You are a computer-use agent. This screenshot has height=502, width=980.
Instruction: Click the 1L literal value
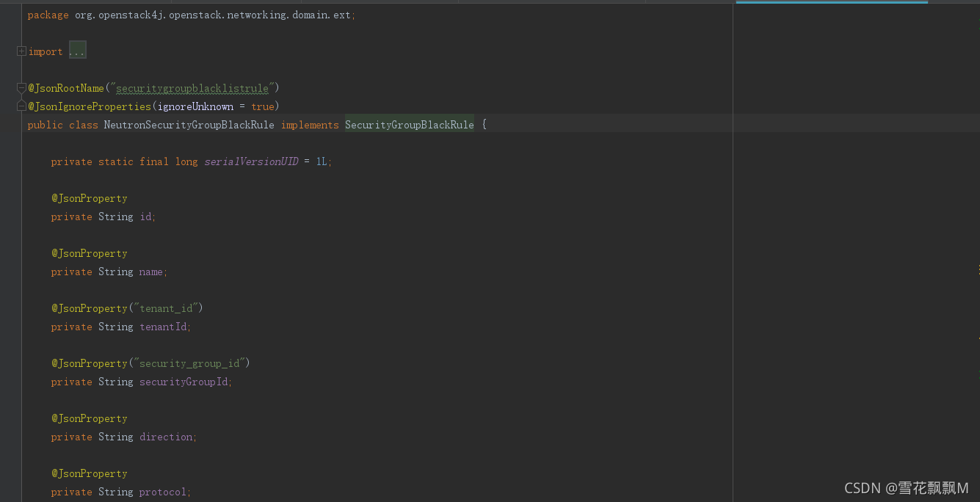[x=322, y=161]
